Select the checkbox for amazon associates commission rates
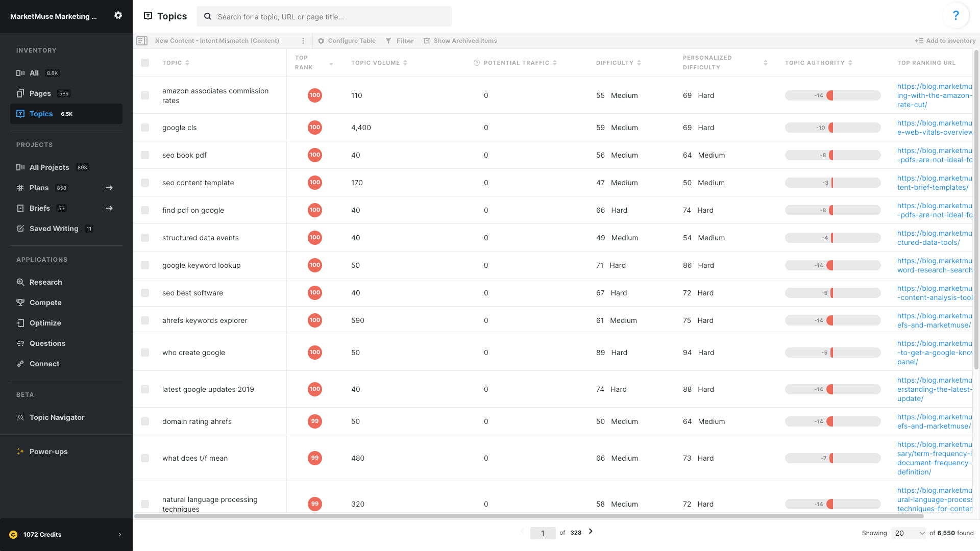 coord(145,95)
